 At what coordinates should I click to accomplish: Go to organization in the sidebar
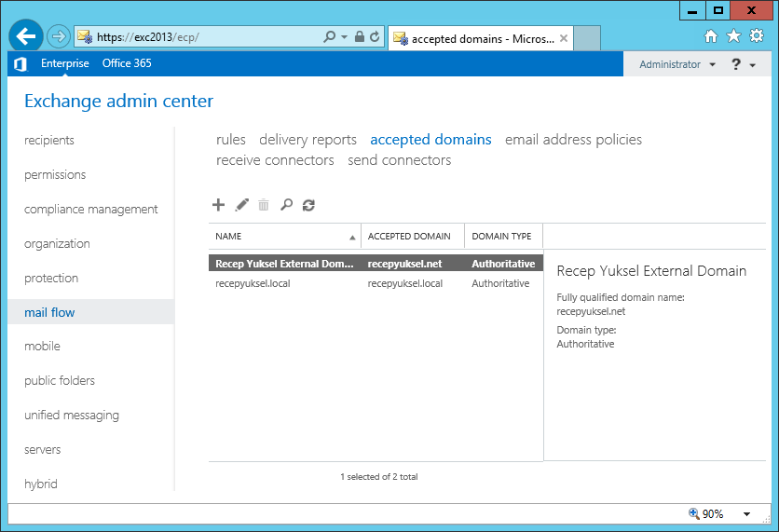(57, 244)
